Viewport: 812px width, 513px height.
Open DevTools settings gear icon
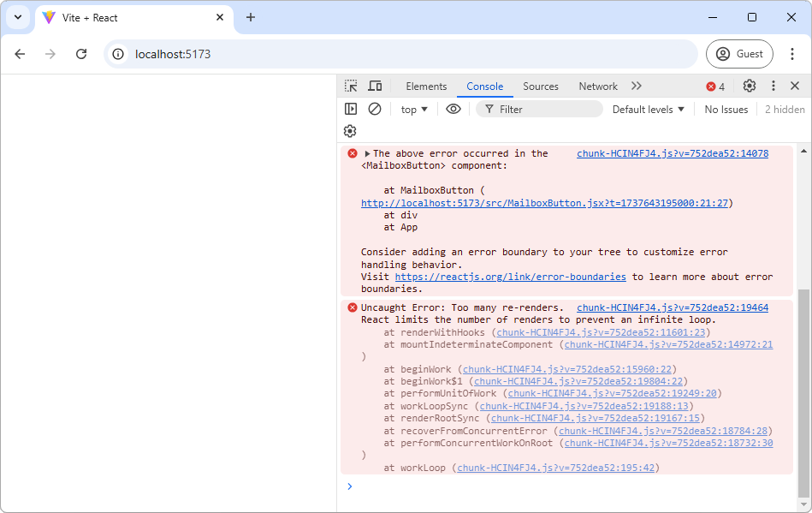pyautogui.click(x=750, y=86)
